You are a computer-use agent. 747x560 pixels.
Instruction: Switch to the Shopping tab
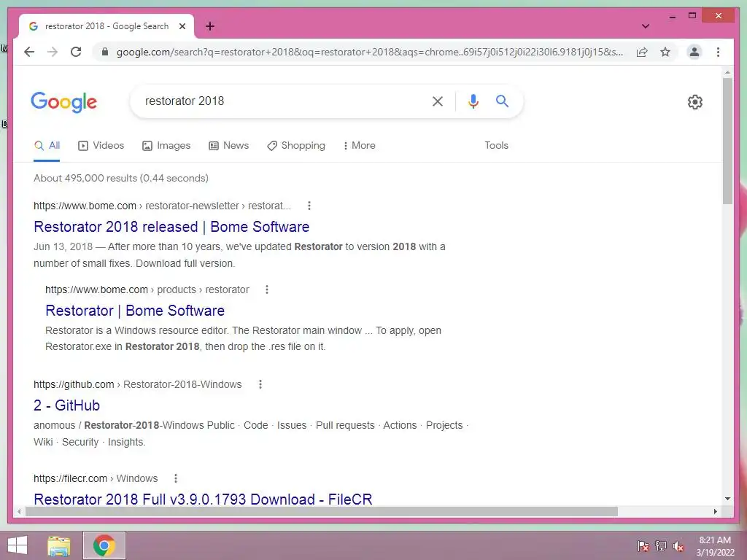(x=296, y=146)
